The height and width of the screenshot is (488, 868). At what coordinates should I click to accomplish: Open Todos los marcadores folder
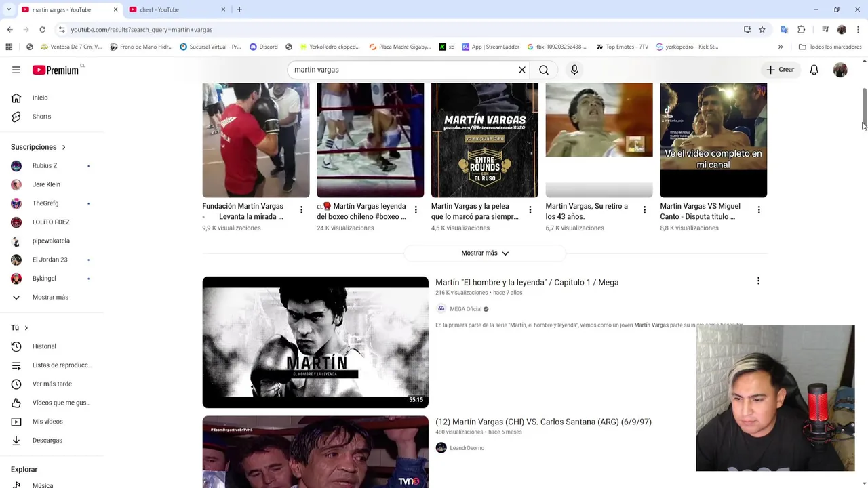point(830,47)
